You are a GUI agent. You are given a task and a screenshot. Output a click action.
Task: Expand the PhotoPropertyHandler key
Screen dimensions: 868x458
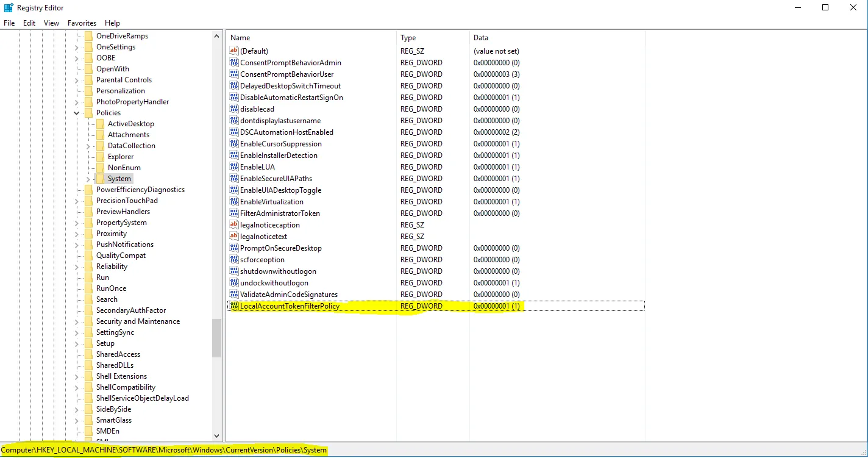click(77, 102)
